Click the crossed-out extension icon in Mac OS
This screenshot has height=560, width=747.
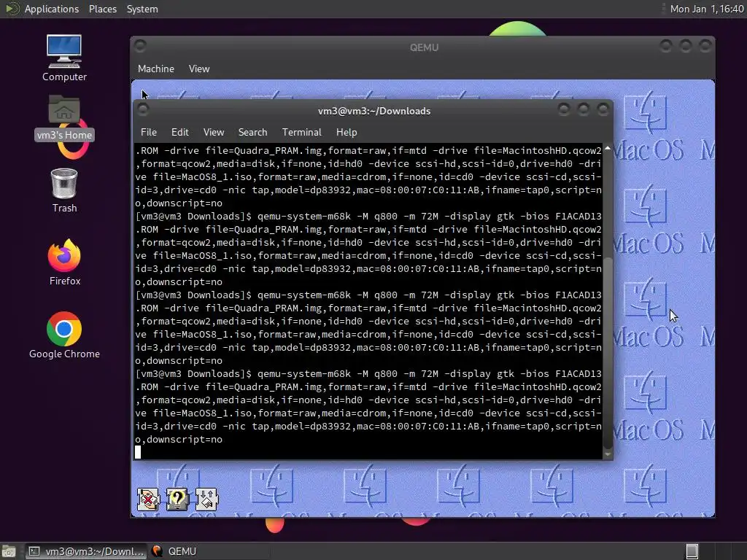coord(148,499)
